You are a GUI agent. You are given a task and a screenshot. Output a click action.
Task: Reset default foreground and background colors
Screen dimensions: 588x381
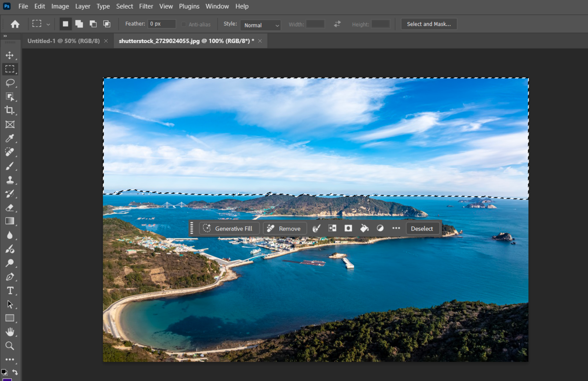pos(4,372)
